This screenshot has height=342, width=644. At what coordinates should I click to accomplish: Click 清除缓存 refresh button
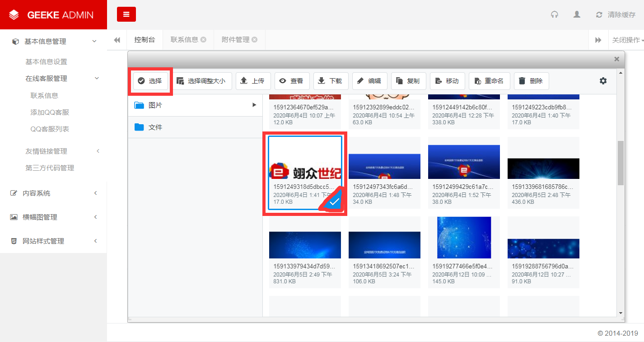(x=616, y=14)
